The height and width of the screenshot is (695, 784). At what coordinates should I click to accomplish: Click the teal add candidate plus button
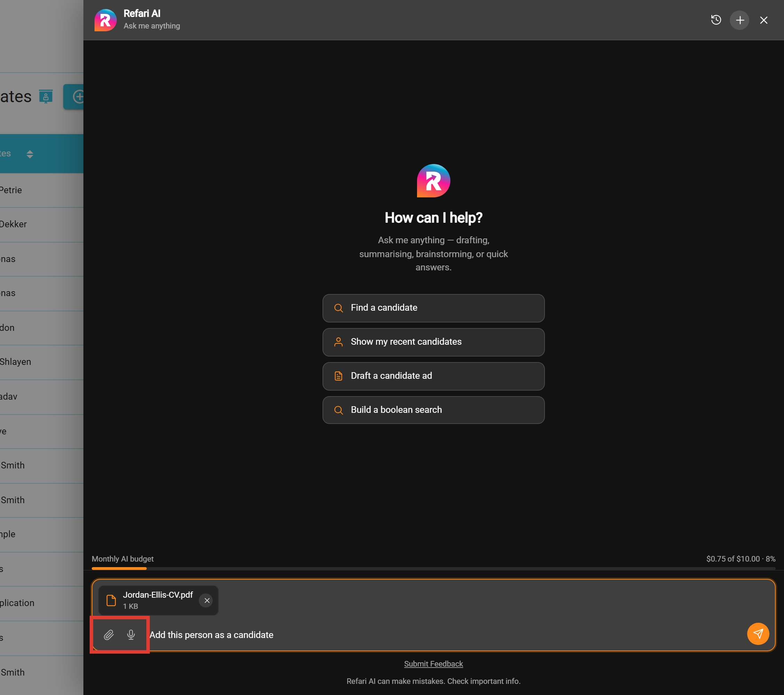[x=74, y=97]
